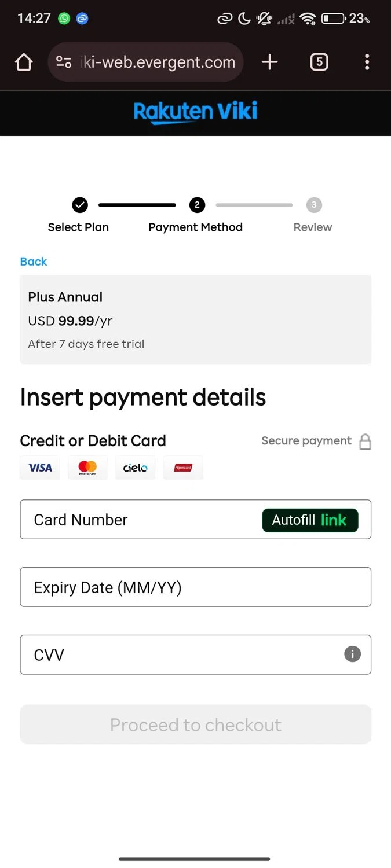Tap Proceed to checkout button
The image size is (391, 868).
point(195,724)
